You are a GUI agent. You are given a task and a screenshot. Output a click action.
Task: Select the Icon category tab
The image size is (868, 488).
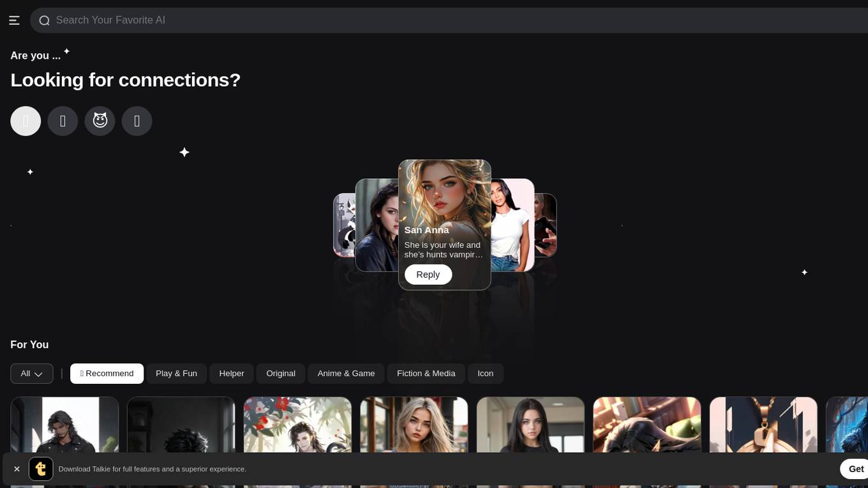point(486,374)
